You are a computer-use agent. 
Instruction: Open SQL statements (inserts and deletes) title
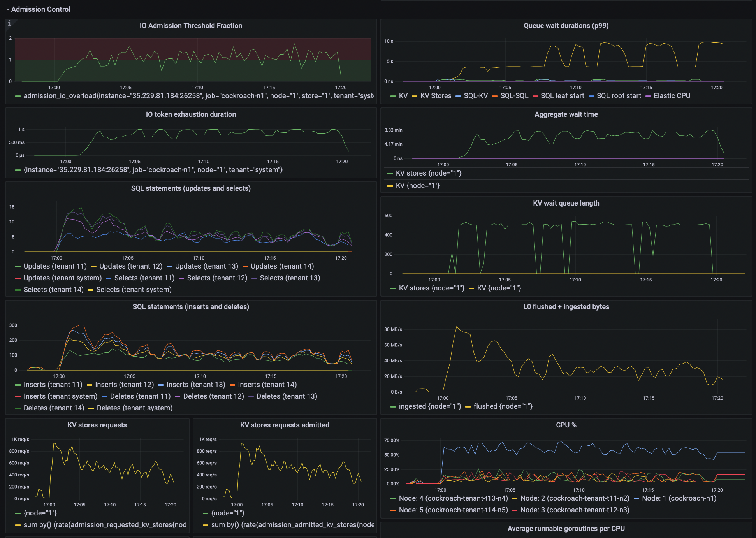point(191,307)
